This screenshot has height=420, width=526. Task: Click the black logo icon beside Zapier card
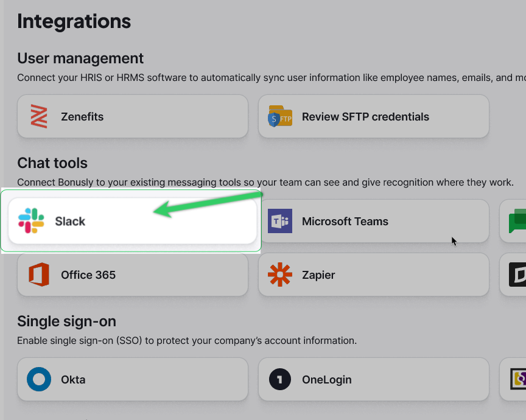click(517, 275)
